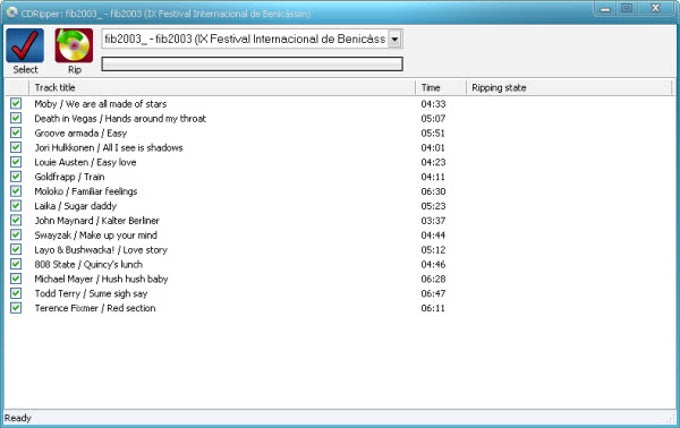680x428 pixels.
Task: Toggle Jori Hulkkonen track checkbox
Action: pos(16,147)
